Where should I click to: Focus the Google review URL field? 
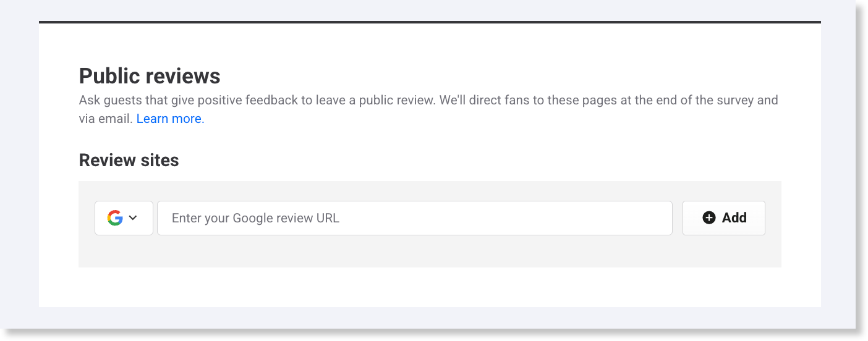[414, 218]
